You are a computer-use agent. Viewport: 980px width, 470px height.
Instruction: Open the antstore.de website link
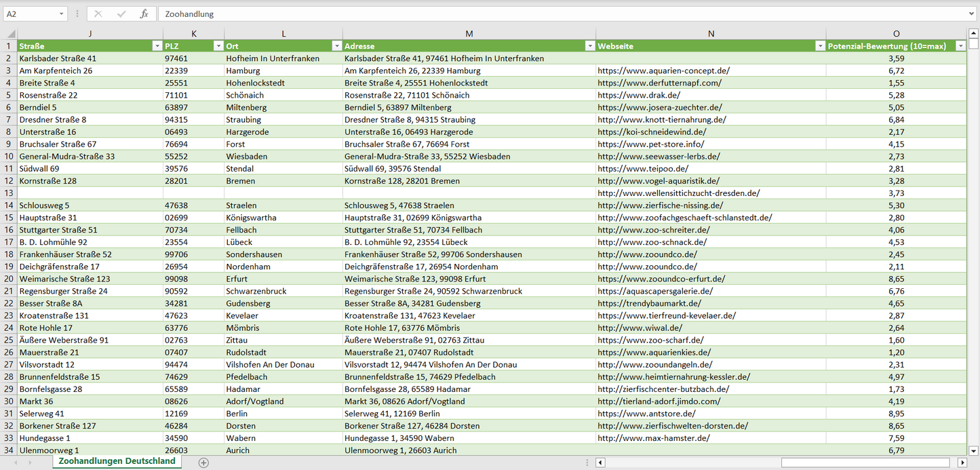[646, 414]
